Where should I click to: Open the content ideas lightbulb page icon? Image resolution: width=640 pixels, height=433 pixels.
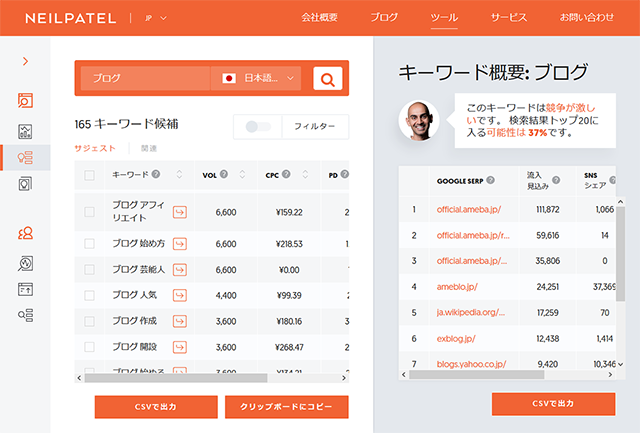pos(25,184)
